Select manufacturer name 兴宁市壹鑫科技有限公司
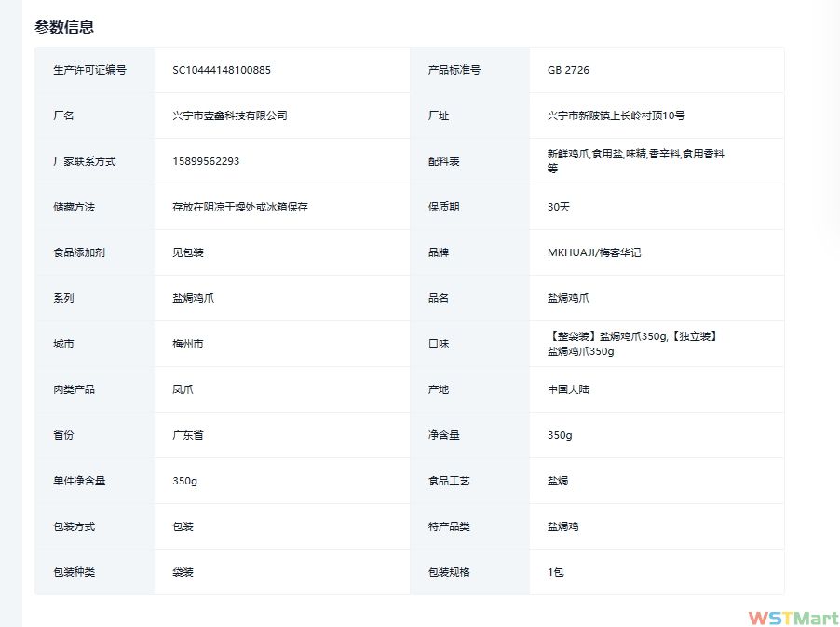The image size is (840, 627). click(x=230, y=116)
